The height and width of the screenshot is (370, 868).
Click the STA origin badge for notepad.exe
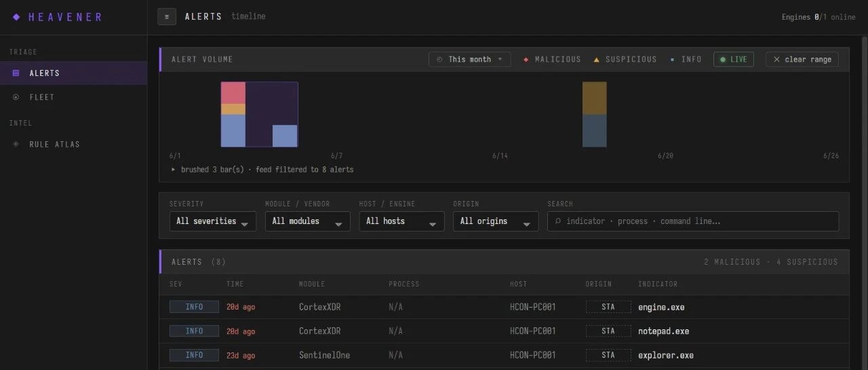pyautogui.click(x=608, y=331)
